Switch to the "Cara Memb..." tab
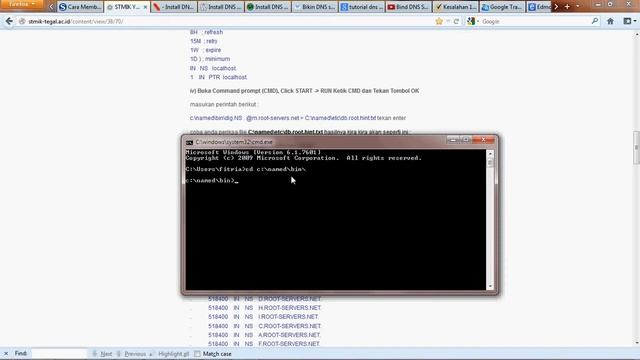This screenshot has width=640, height=360. 80,7
